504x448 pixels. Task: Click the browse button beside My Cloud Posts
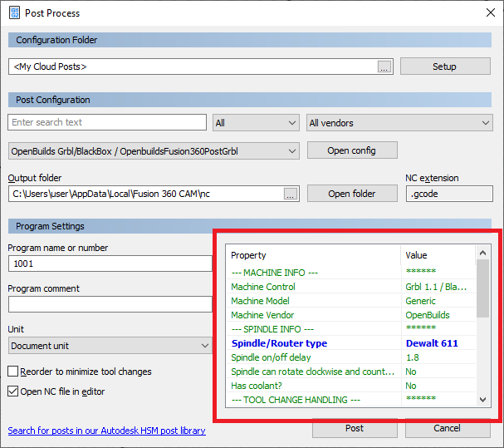tap(384, 67)
